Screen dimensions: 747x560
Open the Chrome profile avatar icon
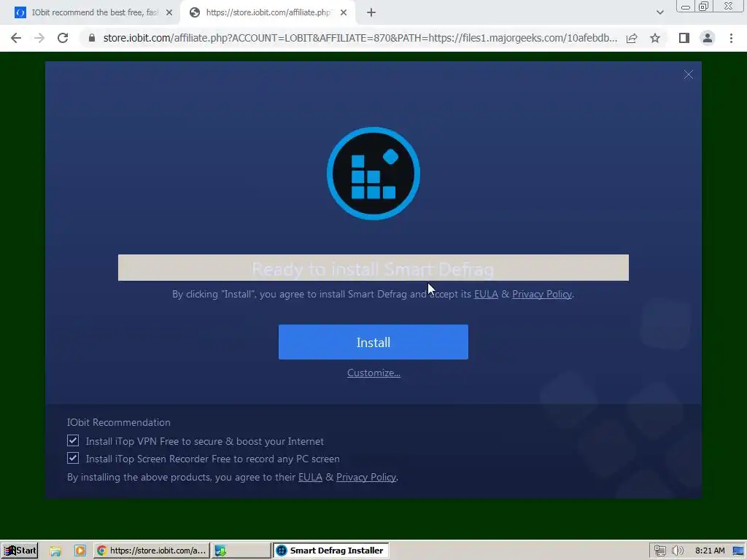click(708, 38)
